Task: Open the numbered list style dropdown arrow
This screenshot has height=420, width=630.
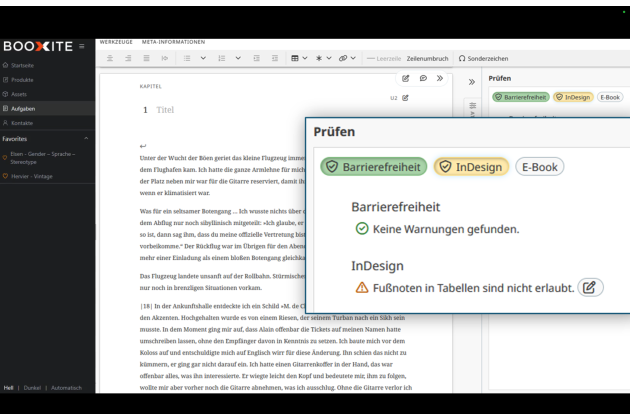Action: [238, 58]
